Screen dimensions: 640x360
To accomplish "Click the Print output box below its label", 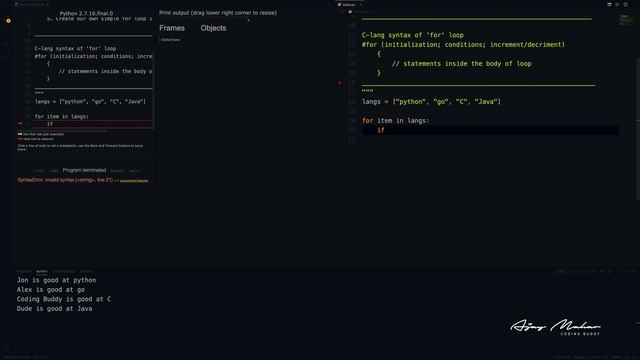I will 204,19.
